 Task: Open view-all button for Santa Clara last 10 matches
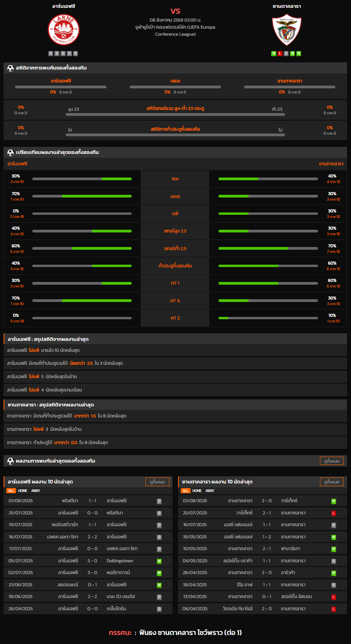(332, 482)
